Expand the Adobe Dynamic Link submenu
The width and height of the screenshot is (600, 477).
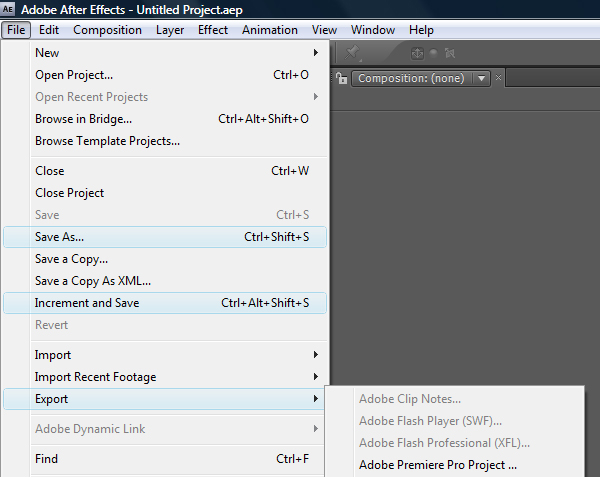point(165,429)
